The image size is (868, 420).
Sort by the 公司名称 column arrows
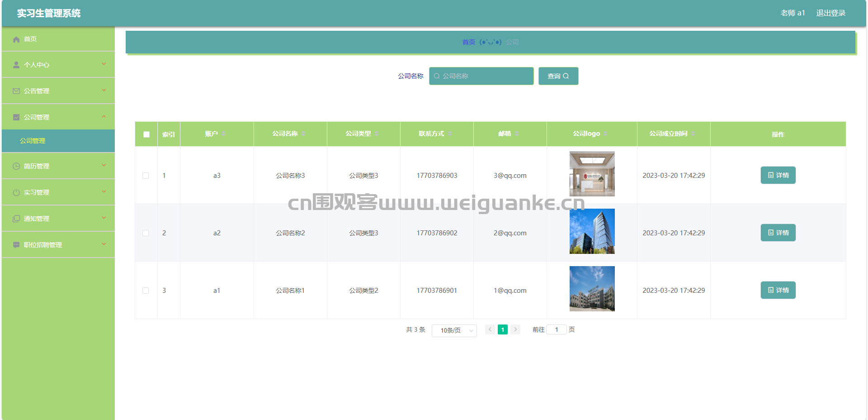303,134
